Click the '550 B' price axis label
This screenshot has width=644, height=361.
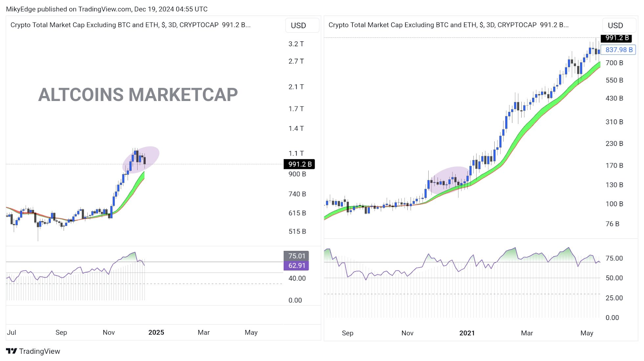[615, 80]
